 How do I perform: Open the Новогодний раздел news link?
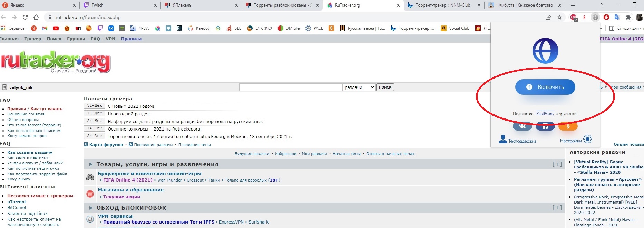(x=129, y=114)
